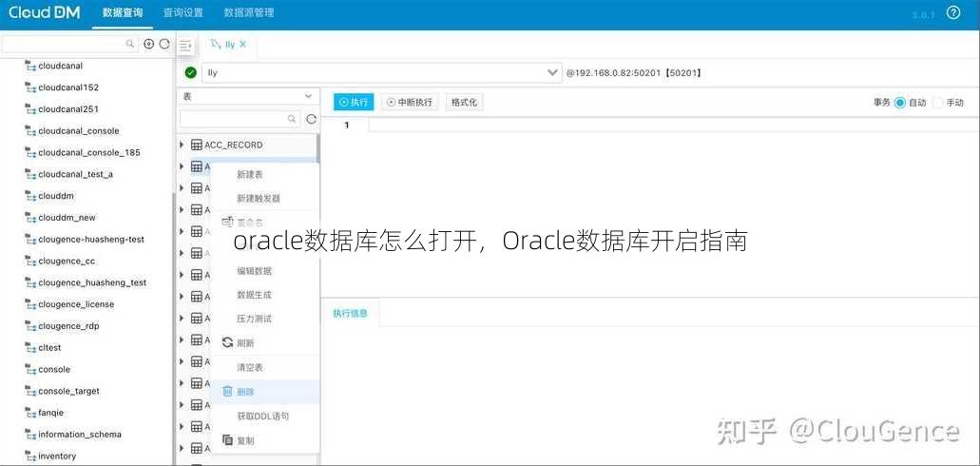Switch to the 数据源管理 tab
This screenshot has width=980, height=466.
(x=249, y=12)
